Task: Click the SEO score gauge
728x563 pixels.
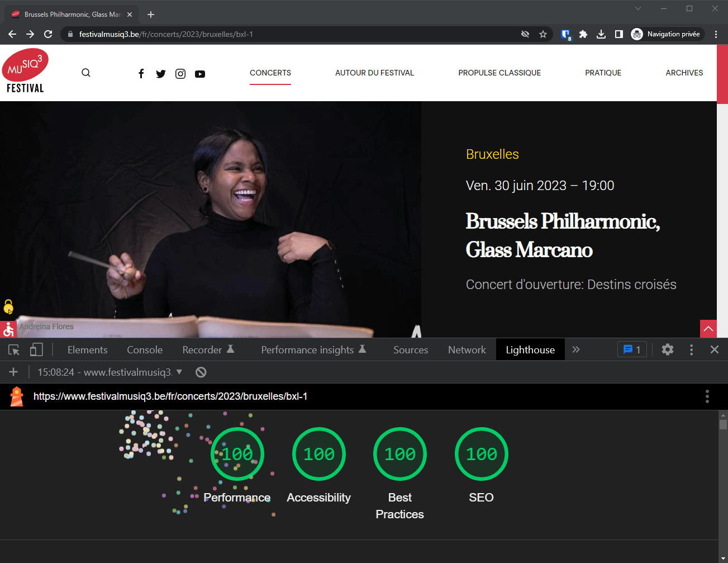Action: click(x=482, y=454)
